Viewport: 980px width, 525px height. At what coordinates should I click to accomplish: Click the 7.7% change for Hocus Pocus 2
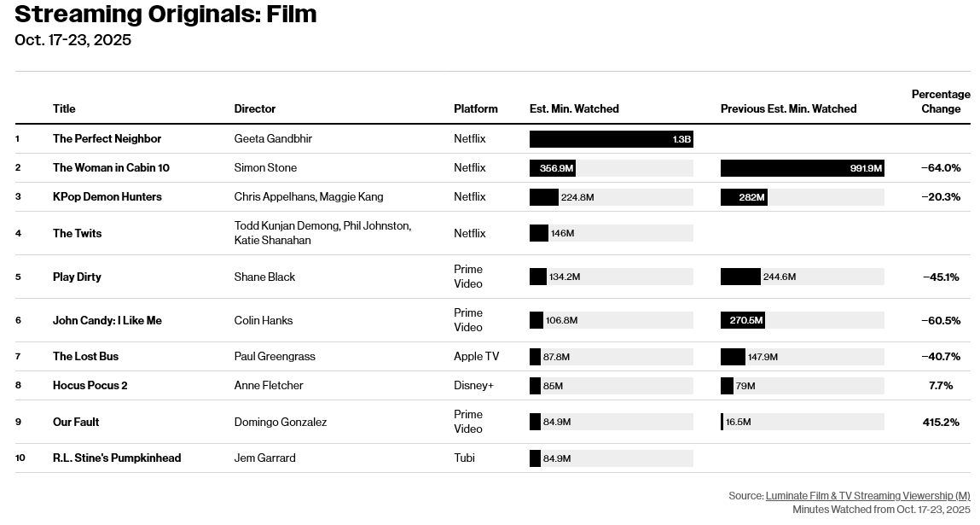pos(941,385)
